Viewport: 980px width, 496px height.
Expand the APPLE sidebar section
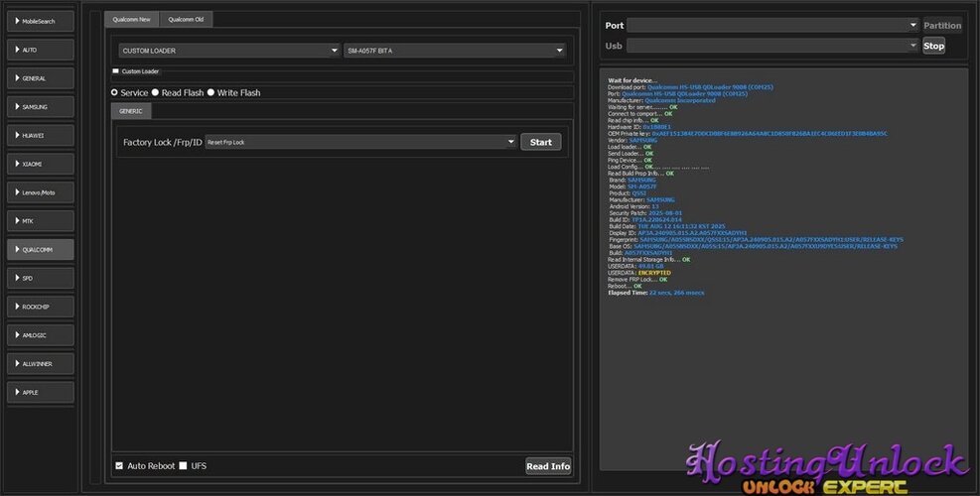click(x=40, y=392)
